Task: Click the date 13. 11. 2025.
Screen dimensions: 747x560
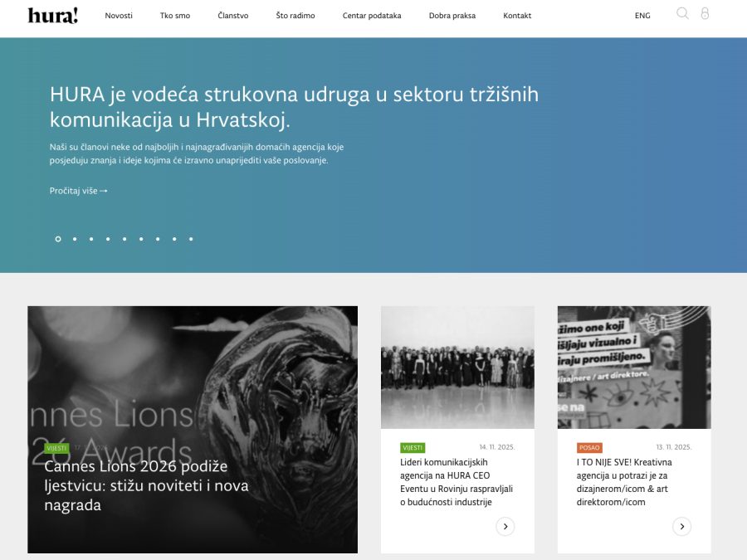Action: click(x=674, y=447)
